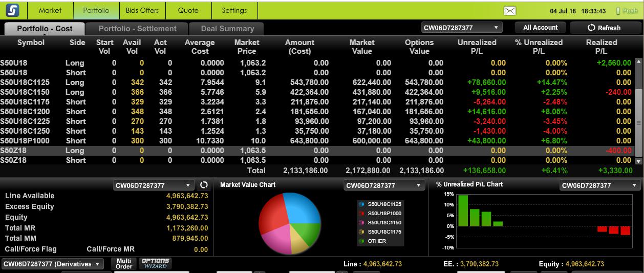644x273 pixels.
Task: Open top account dropdown CW06D7287377
Action: (462, 28)
